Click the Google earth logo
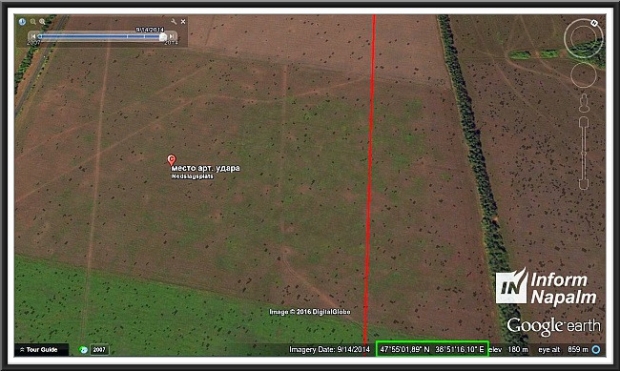Viewport: 620px width, 371px height. click(x=554, y=327)
